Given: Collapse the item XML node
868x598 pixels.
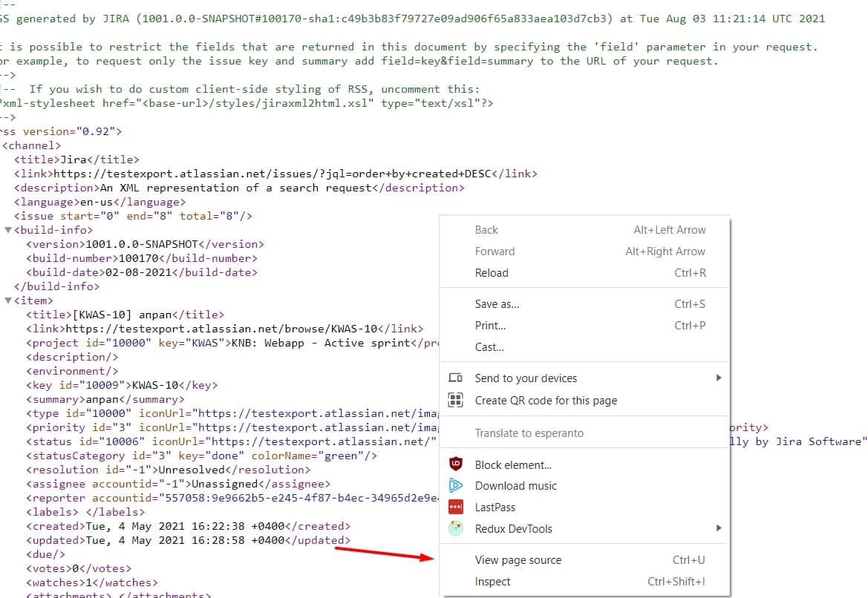Looking at the screenshot, I should pos(8,300).
